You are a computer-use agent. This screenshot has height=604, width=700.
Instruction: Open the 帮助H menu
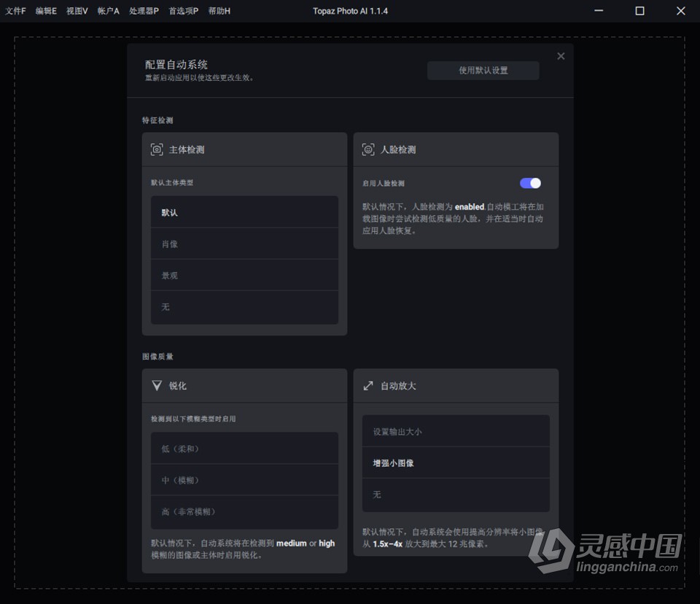pyautogui.click(x=219, y=11)
